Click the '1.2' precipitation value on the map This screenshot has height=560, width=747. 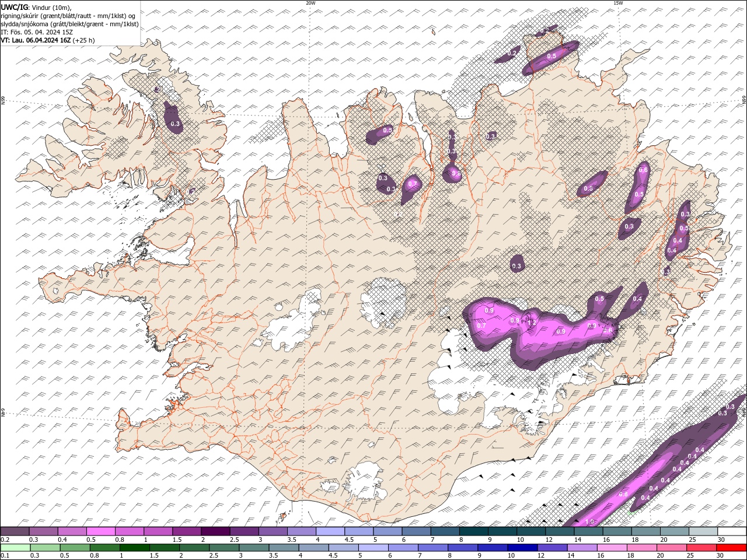(x=531, y=323)
